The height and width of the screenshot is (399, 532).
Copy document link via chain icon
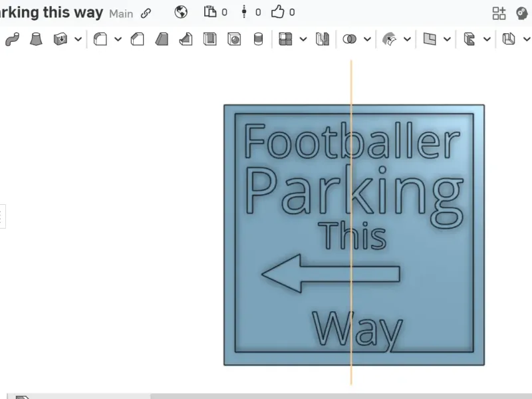(x=146, y=13)
